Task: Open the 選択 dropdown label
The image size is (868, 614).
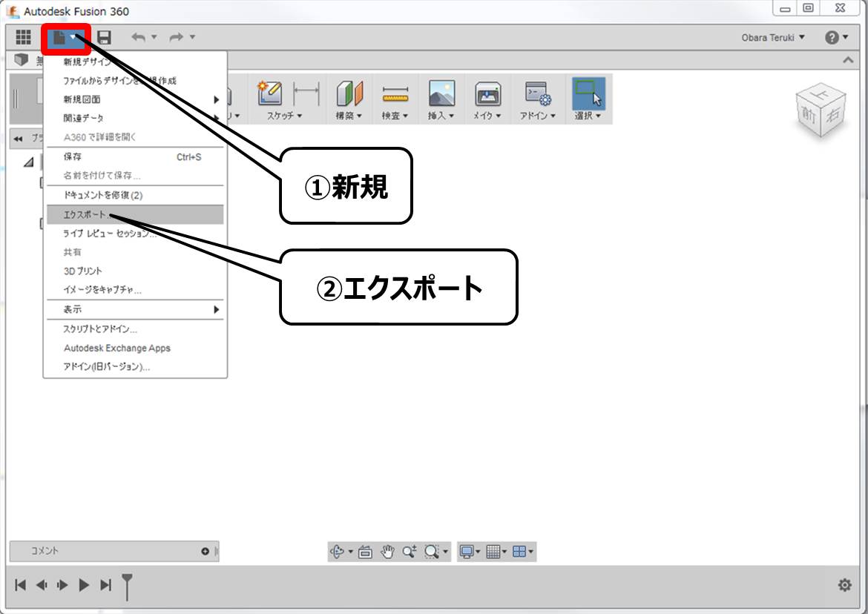Action: [x=588, y=116]
